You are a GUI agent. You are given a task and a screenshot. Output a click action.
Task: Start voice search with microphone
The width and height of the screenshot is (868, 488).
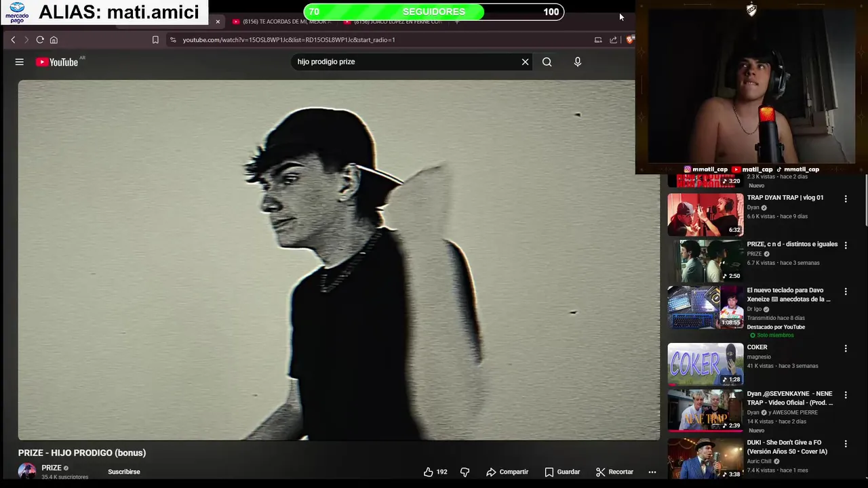tap(578, 62)
